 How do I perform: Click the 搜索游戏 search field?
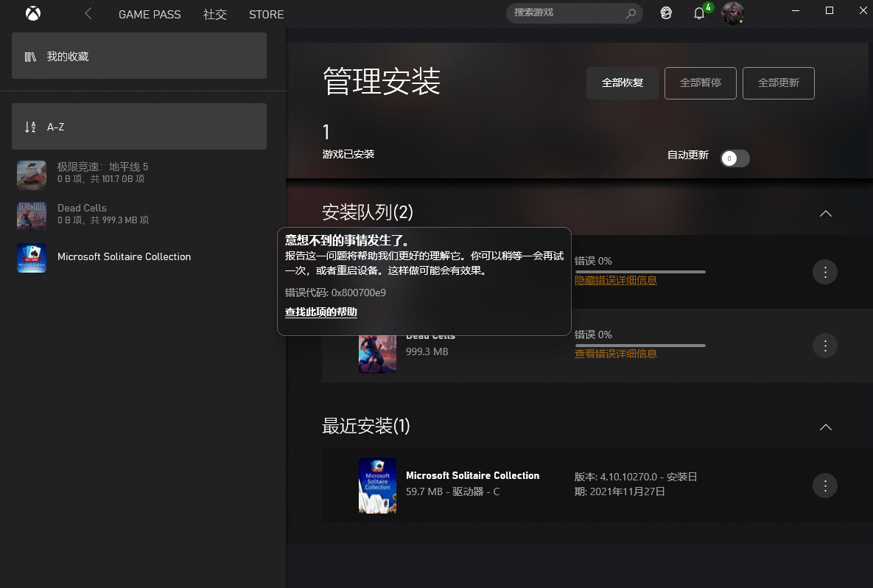(x=574, y=13)
